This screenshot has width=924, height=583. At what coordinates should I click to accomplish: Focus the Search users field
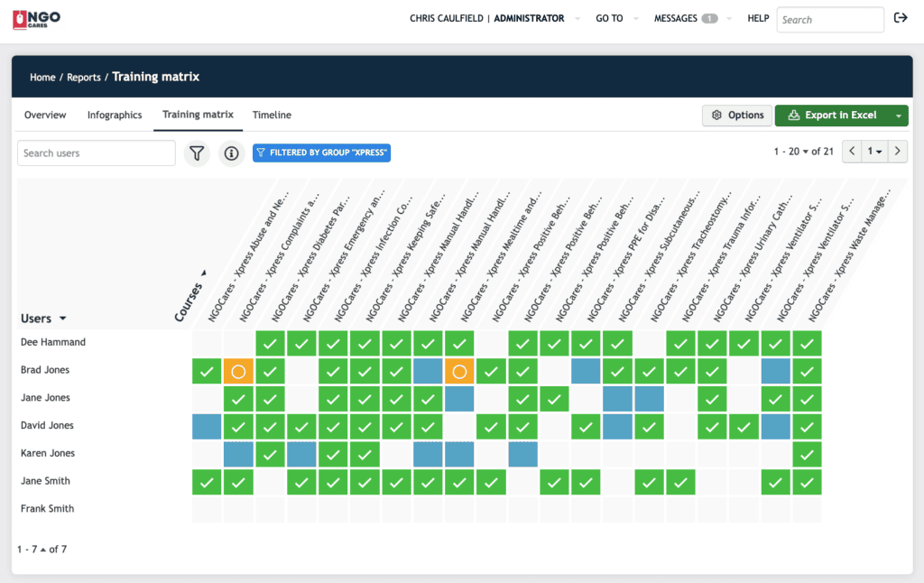[x=97, y=153]
